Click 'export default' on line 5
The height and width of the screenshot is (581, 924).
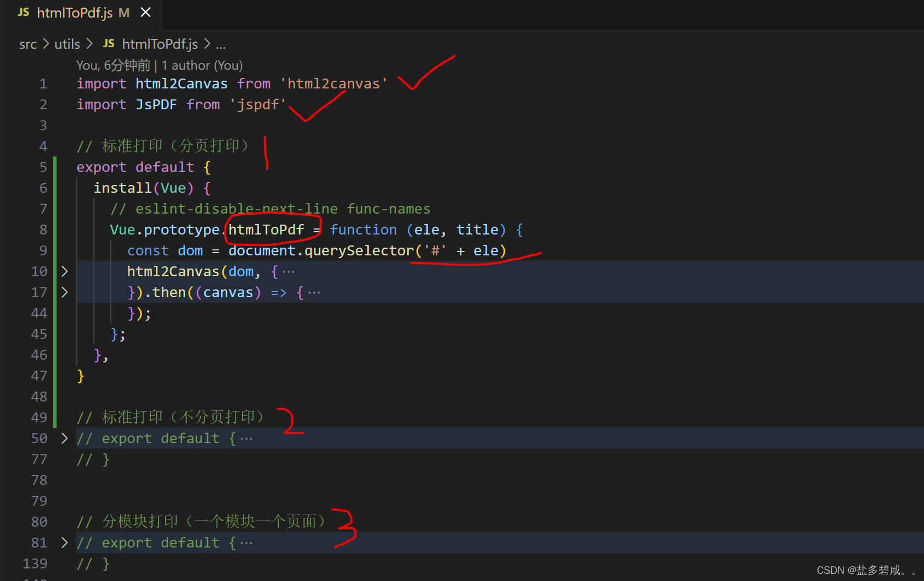point(136,167)
